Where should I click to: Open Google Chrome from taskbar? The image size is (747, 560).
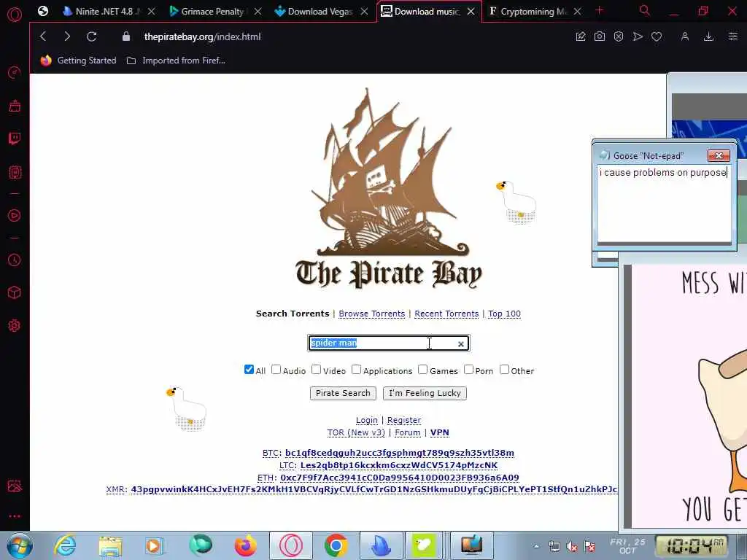[x=336, y=545]
